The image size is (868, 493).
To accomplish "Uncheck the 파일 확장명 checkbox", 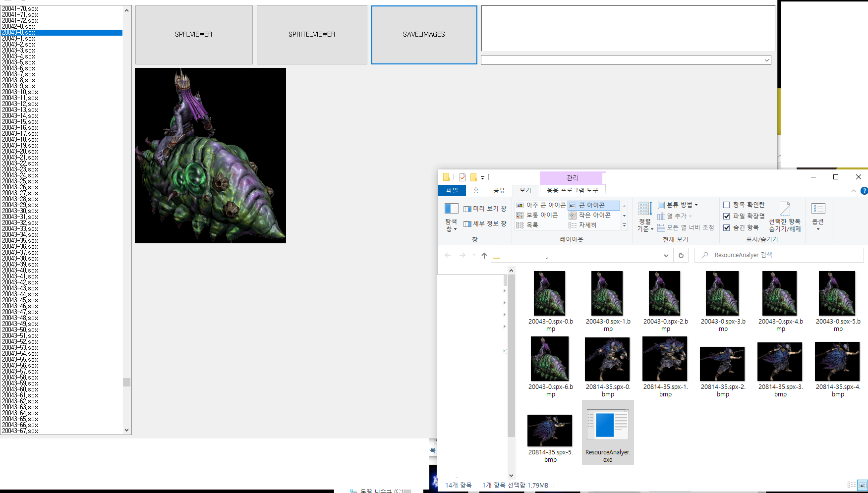I will click(x=727, y=216).
